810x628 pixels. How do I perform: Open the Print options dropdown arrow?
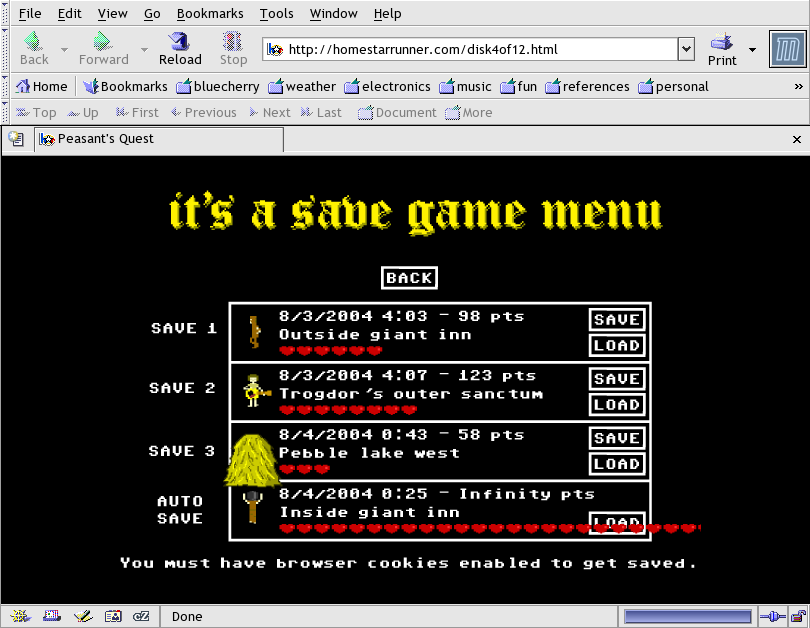(752, 50)
